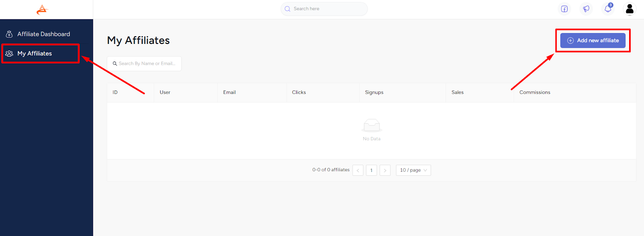Click the magnifier in Search here box

[287, 9]
